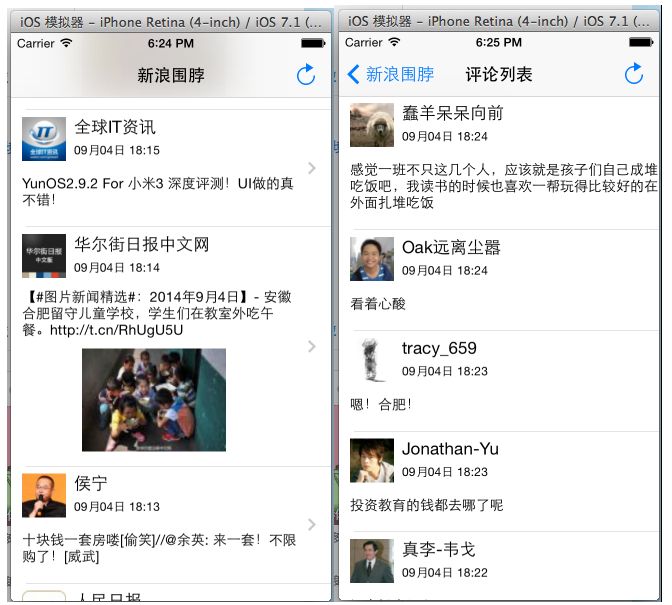
Task: Select commenter name Jonathan-Yu
Action: tap(450, 449)
